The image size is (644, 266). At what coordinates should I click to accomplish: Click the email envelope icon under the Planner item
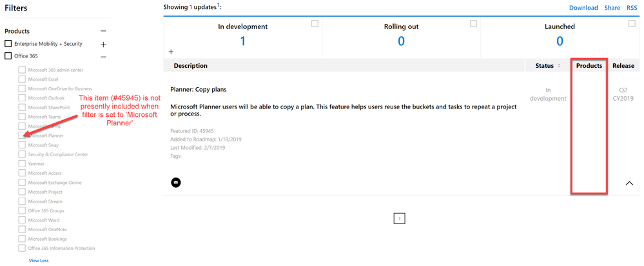(x=176, y=182)
